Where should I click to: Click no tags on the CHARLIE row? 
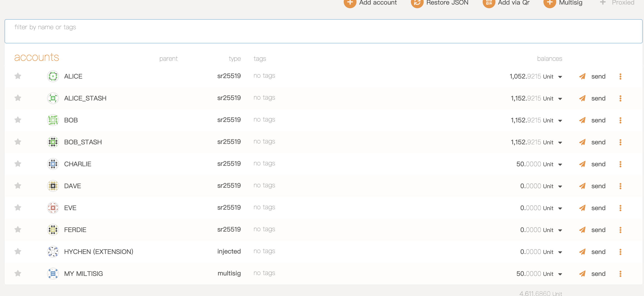264,163
